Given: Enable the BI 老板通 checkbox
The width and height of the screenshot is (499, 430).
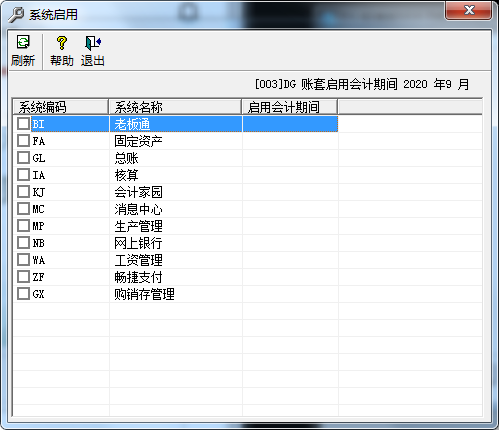Looking at the screenshot, I should pyautogui.click(x=23, y=124).
